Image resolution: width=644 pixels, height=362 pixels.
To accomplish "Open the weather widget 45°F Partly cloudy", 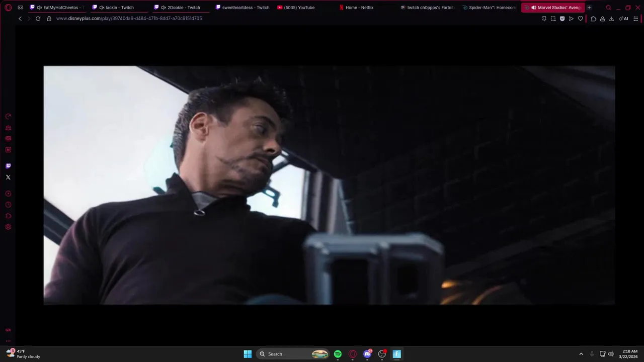I will (x=23, y=354).
